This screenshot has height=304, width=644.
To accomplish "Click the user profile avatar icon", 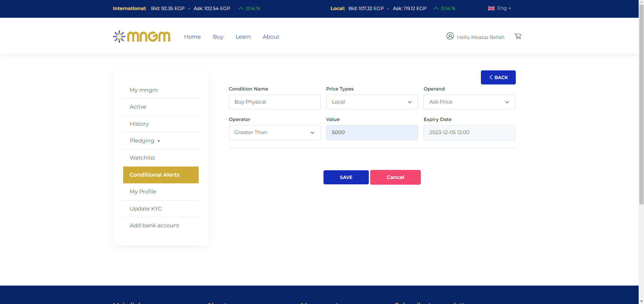I will coord(450,36).
